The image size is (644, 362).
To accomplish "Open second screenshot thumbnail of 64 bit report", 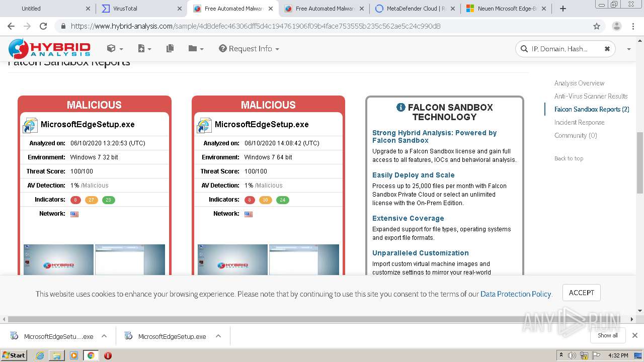I will click(304, 259).
